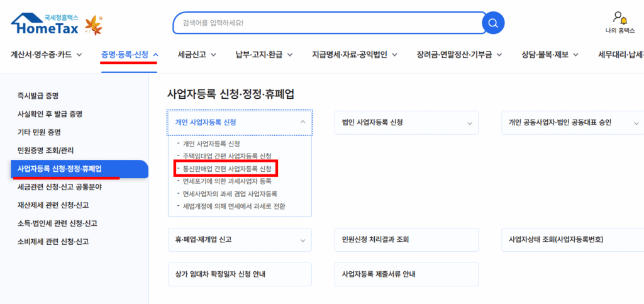The width and height of the screenshot is (644, 304).
Task: Click 상가 임대차 확정일자 신청 안내
Action: point(240,274)
